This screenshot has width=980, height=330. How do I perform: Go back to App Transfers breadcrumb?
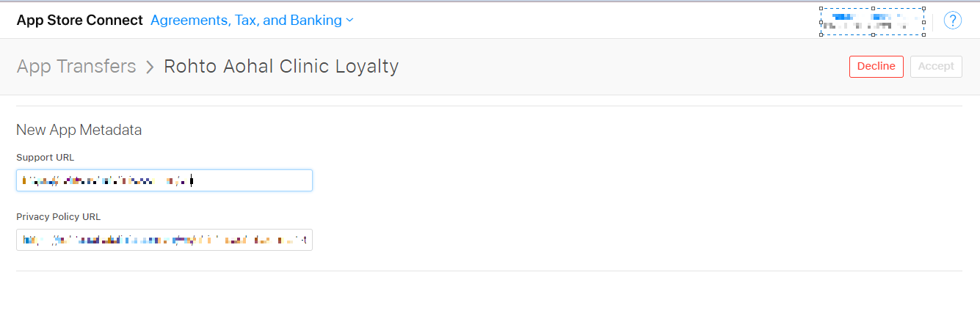pyautogui.click(x=76, y=66)
